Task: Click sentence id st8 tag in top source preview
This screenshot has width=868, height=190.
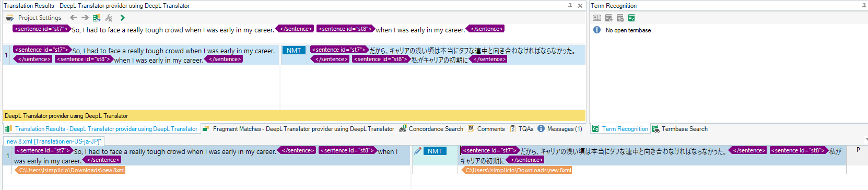Action: click(x=345, y=29)
